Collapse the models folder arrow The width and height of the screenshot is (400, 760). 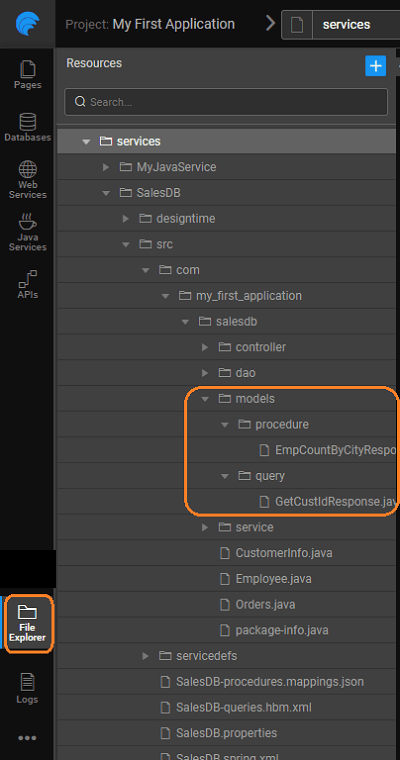[x=205, y=398]
